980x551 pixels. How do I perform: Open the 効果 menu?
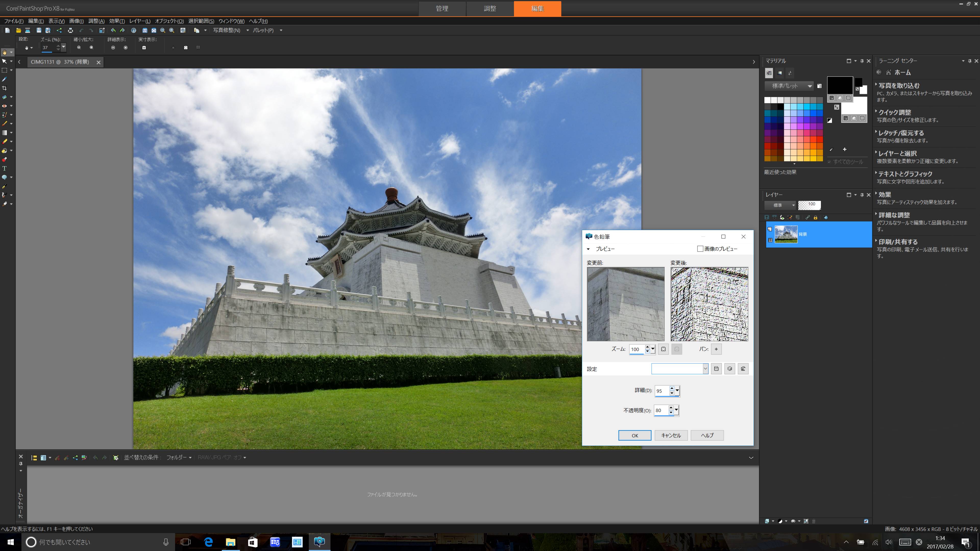pos(116,21)
